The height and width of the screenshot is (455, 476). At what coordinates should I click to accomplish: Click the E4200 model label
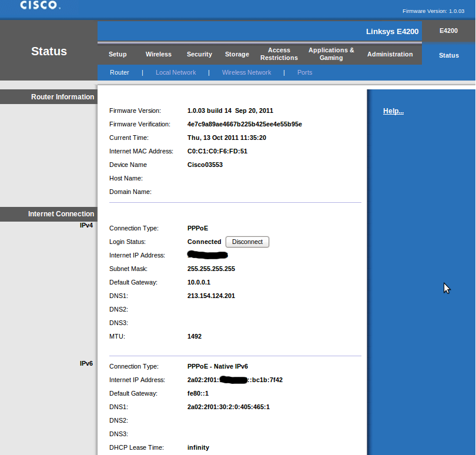449,31
